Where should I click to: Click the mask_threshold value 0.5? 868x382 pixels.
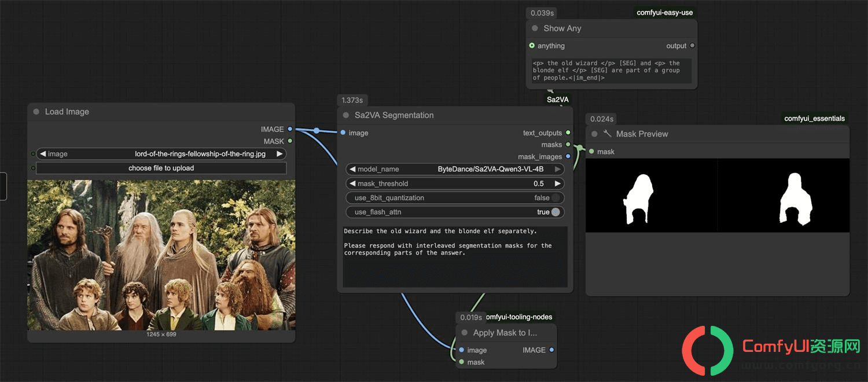coord(539,183)
